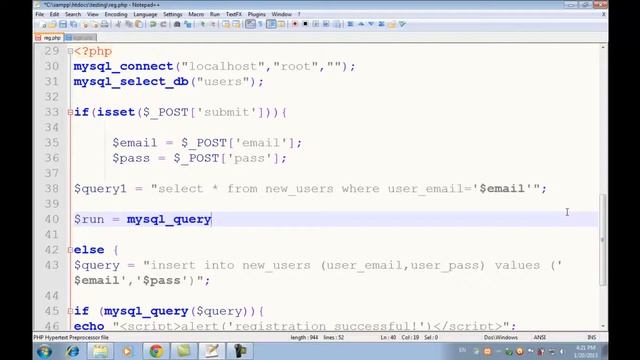This screenshot has width=640, height=360.
Task: Toggle the indent guide toolbar button
Action: click(271, 24)
